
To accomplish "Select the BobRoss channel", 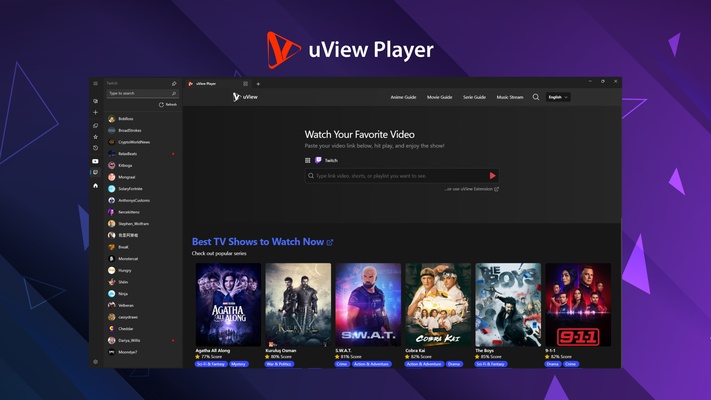I will tap(142, 119).
